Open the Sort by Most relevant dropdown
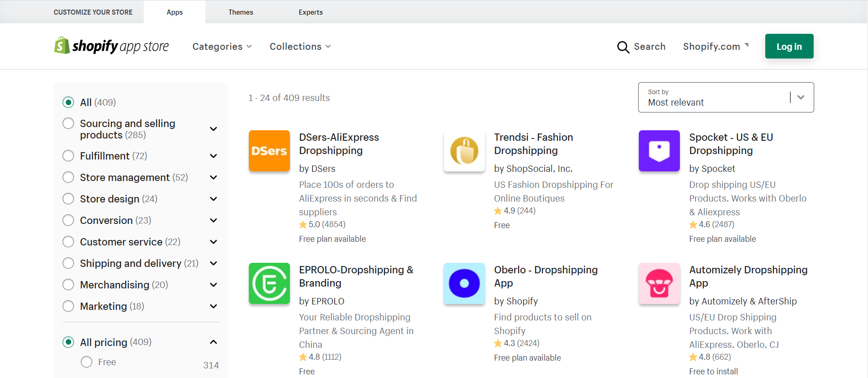Viewport: 868px width, 378px height. point(726,97)
